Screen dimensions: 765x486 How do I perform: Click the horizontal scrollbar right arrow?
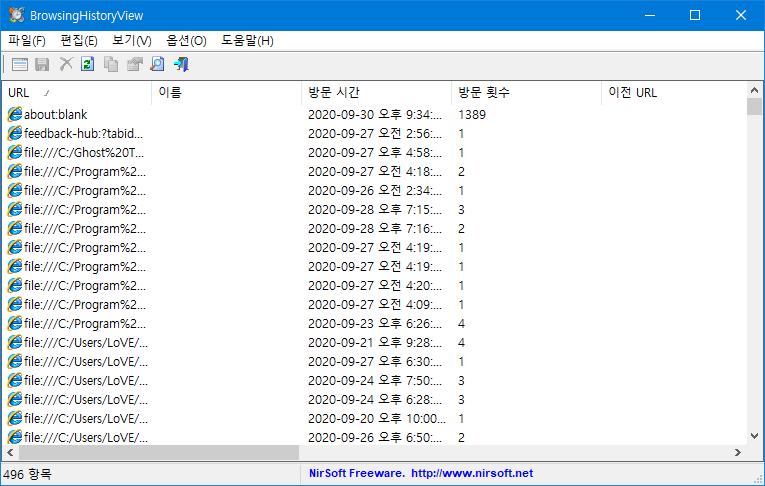(x=738, y=452)
